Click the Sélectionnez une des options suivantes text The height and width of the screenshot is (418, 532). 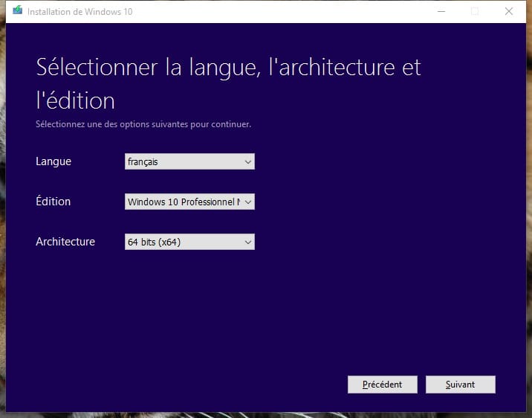(143, 124)
